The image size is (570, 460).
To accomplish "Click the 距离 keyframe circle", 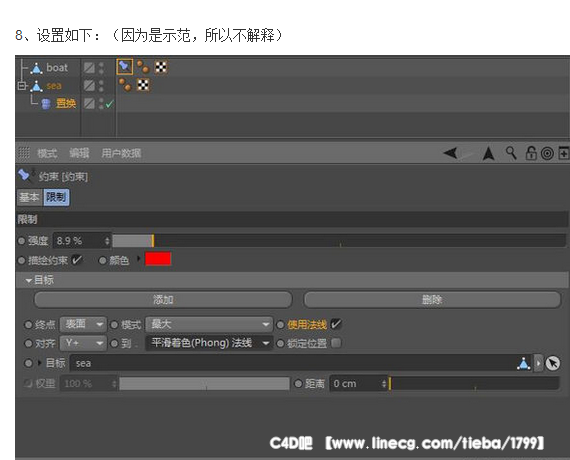I will click(x=298, y=384).
